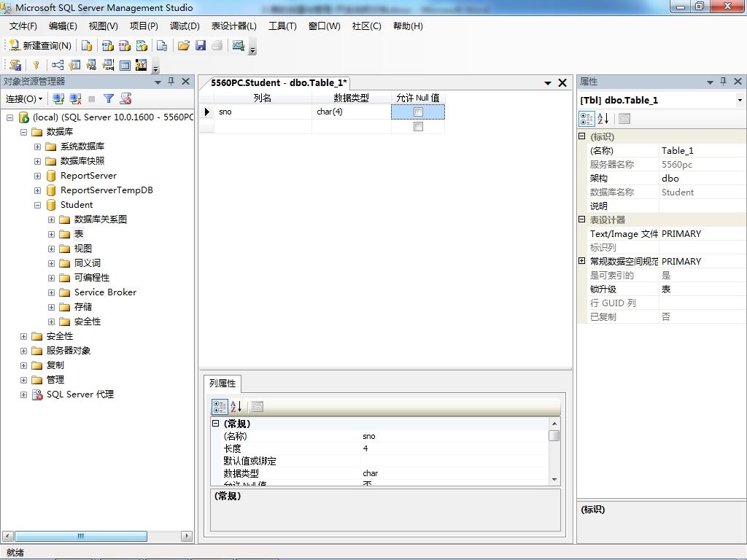This screenshot has width=747, height=560.
Task: Select the Service Broker tree node
Action: point(105,292)
